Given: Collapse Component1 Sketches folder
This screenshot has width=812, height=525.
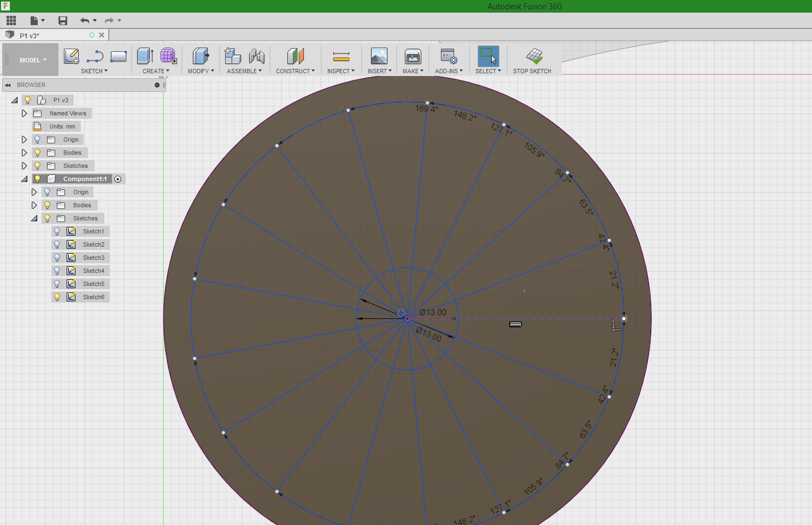Looking at the screenshot, I should coord(34,218).
